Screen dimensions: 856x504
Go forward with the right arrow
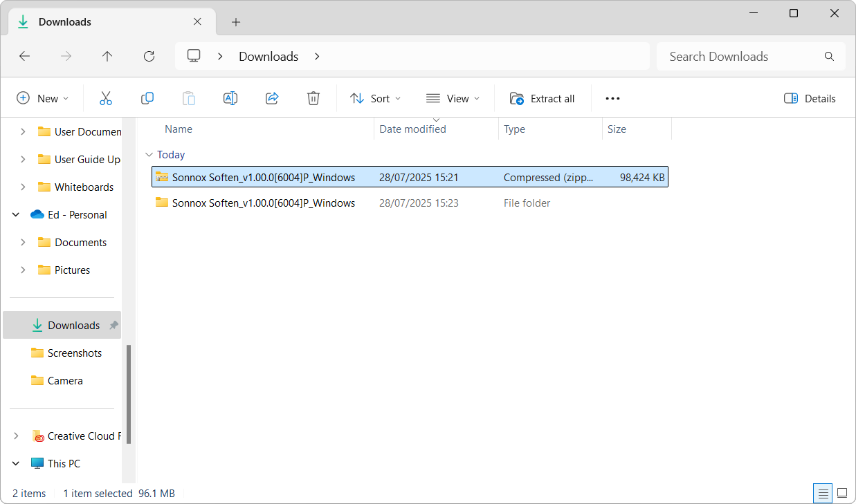click(x=66, y=56)
